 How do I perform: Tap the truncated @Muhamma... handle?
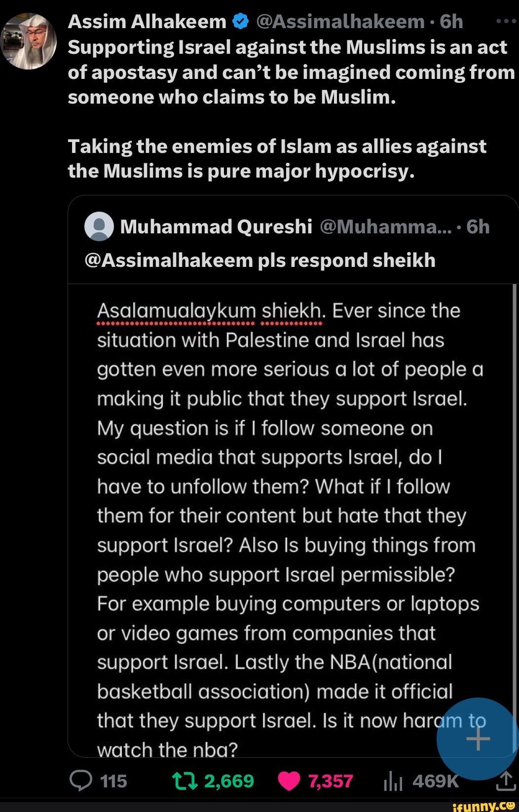point(386,226)
